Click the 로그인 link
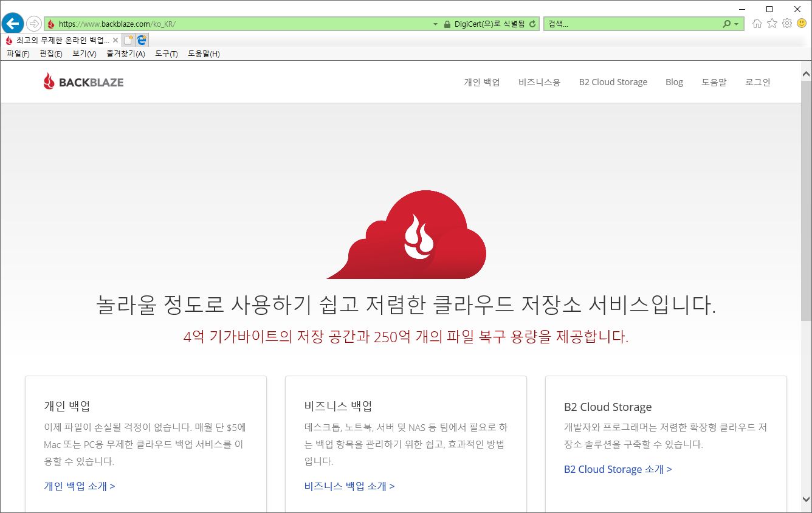Image resolution: width=812 pixels, height=513 pixels. pos(757,81)
